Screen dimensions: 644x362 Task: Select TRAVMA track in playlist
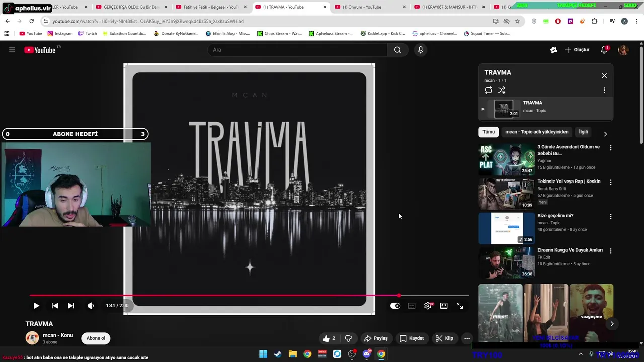[x=546, y=109]
